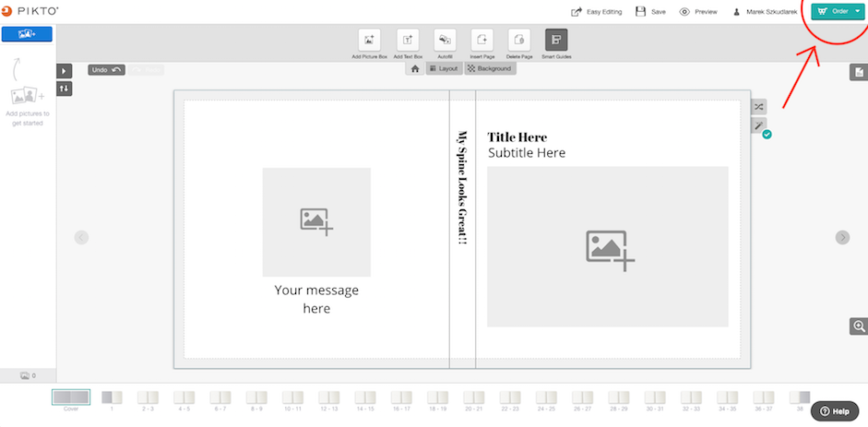Click the Undo button
The image size is (868, 427).
(x=106, y=70)
